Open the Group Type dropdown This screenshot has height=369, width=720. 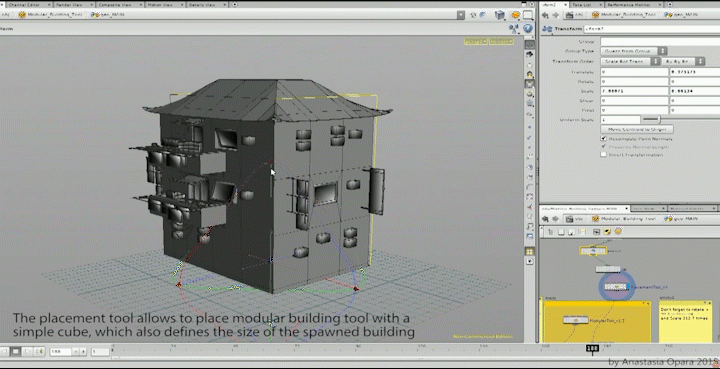pos(634,51)
